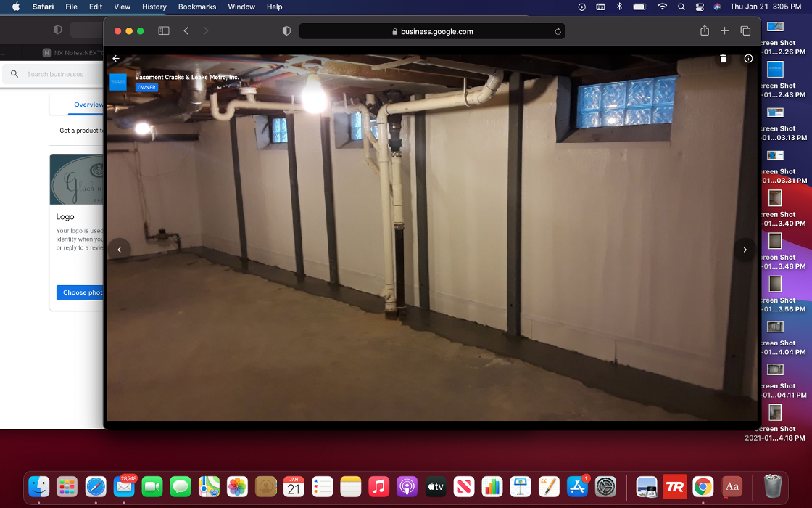Open Control Center in menu bar
This screenshot has height=508, width=812.
(700, 7)
